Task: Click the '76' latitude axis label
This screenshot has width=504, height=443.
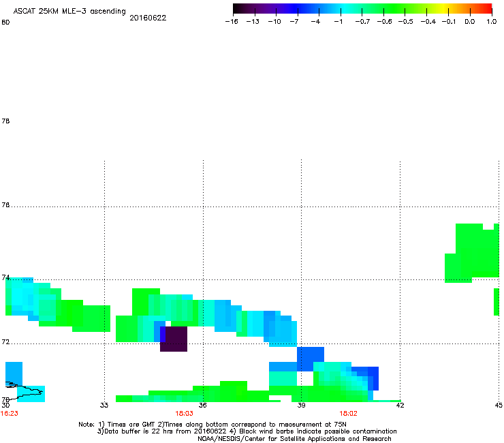Action: pyautogui.click(x=5, y=205)
